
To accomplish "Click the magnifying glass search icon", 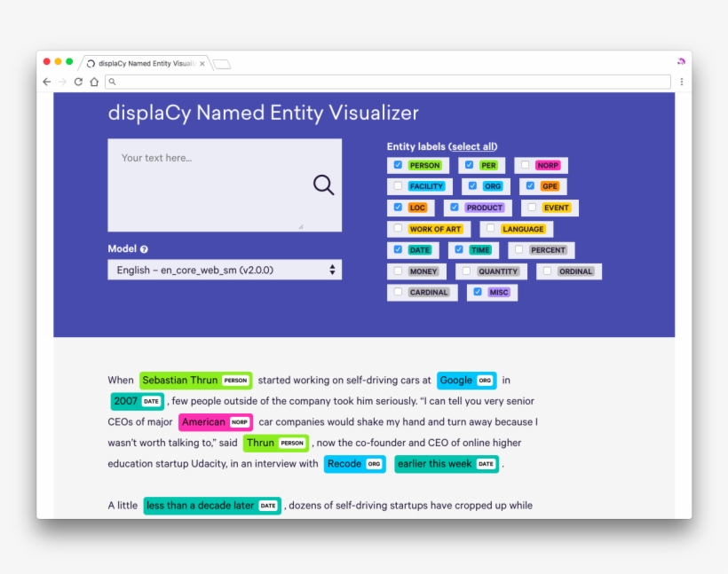I will click(321, 185).
